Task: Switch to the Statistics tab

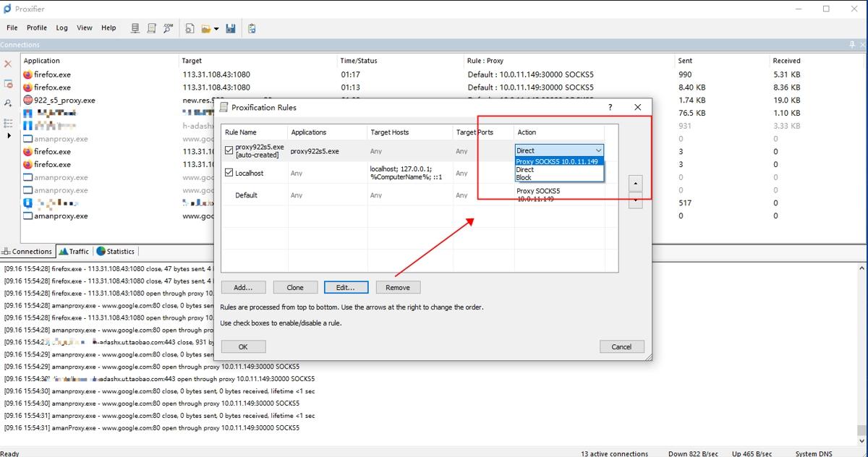Action: point(116,252)
